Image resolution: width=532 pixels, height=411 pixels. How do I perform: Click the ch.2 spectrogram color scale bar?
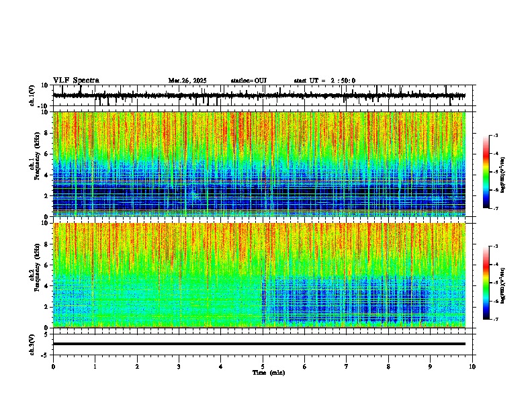486,283
